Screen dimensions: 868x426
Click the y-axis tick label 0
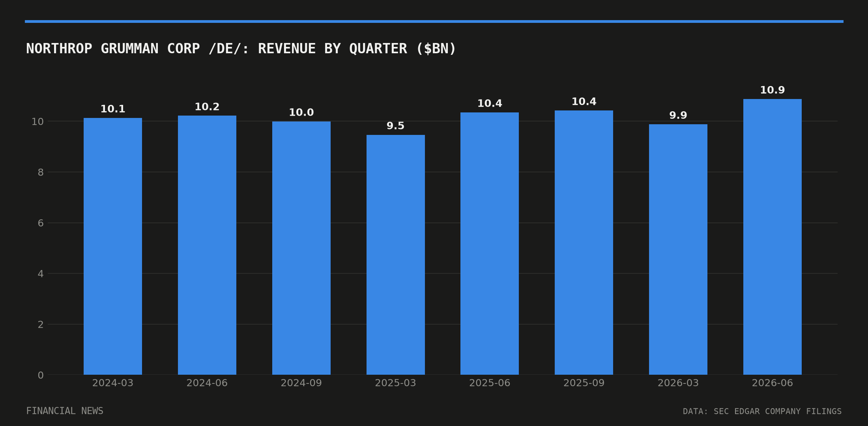pyautogui.click(x=41, y=376)
